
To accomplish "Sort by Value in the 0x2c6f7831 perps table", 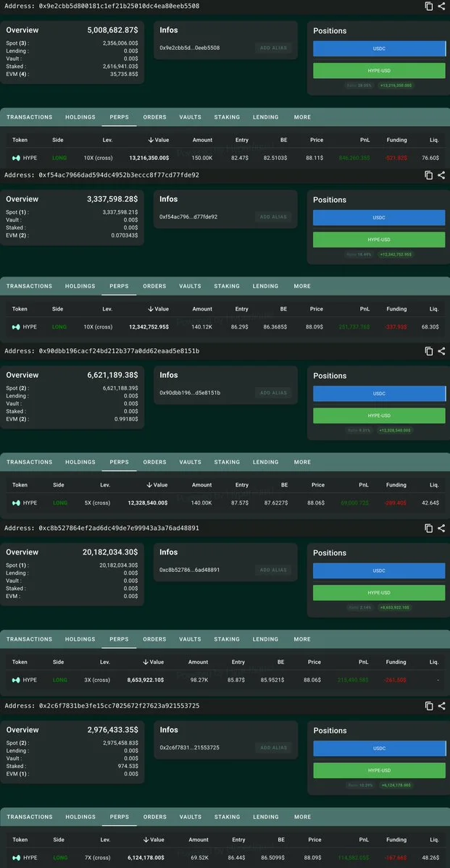I will point(156,840).
